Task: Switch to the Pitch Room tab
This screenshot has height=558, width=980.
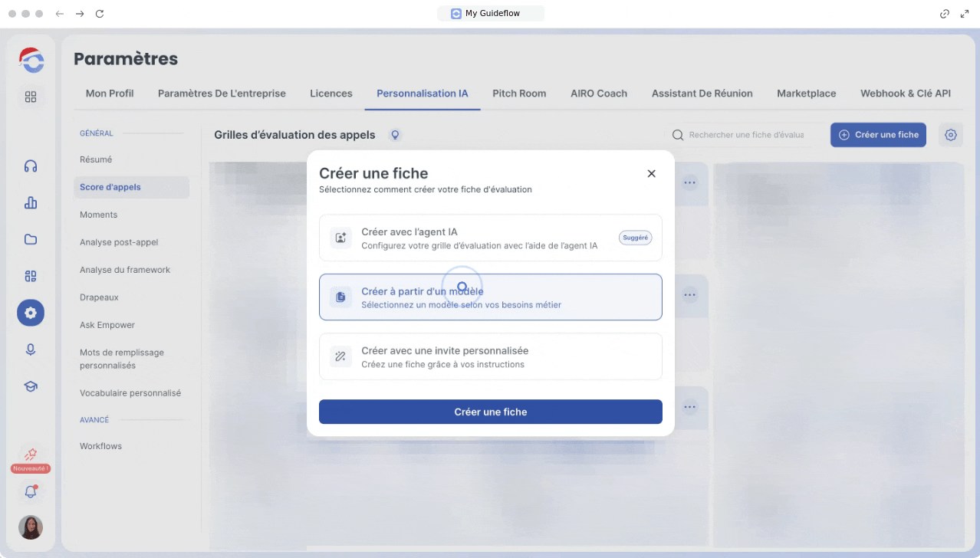Action: (519, 94)
